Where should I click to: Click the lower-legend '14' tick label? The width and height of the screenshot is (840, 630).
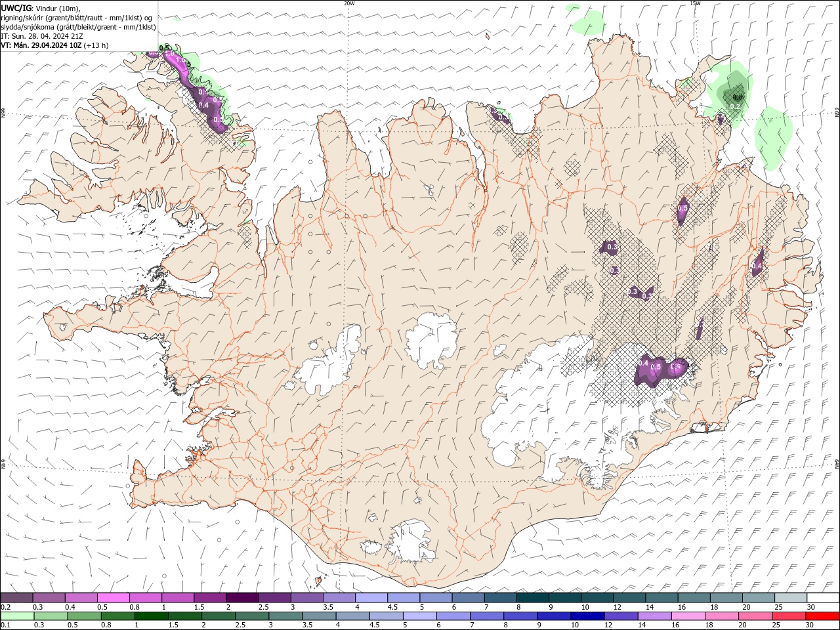click(643, 625)
